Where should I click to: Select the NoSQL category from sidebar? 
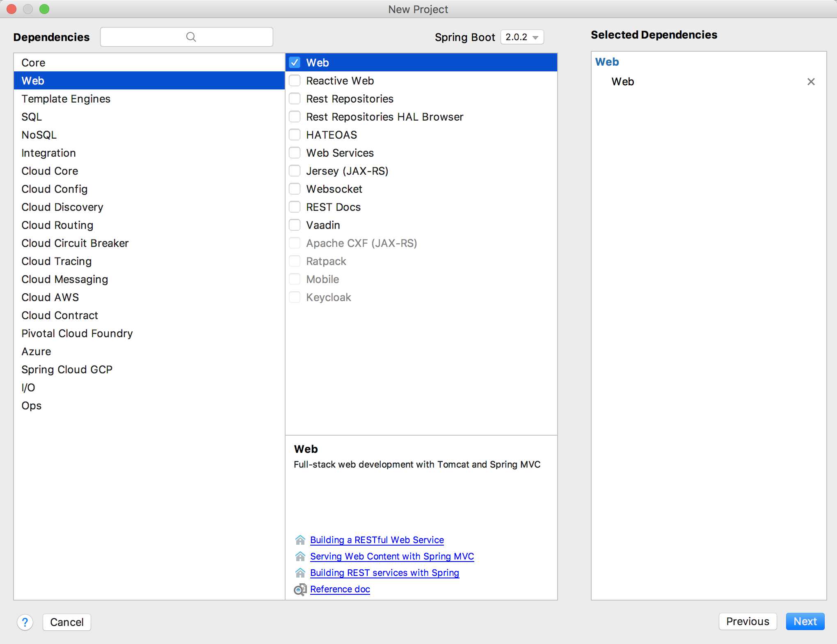coord(39,135)
